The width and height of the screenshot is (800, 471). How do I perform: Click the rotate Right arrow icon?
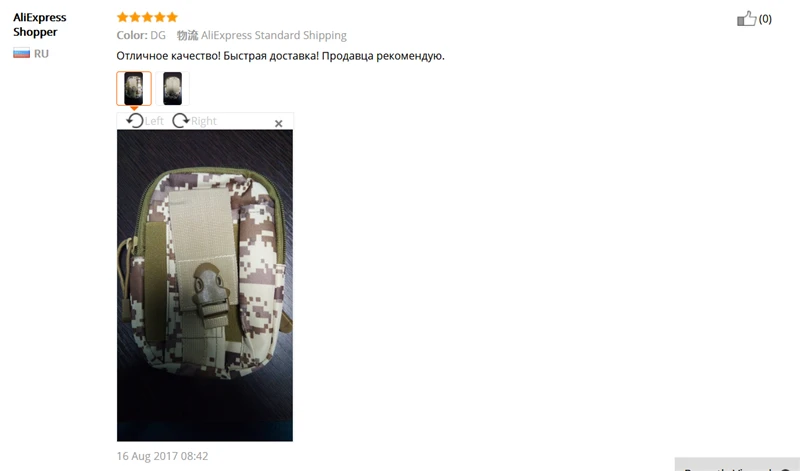click(181, 121)
